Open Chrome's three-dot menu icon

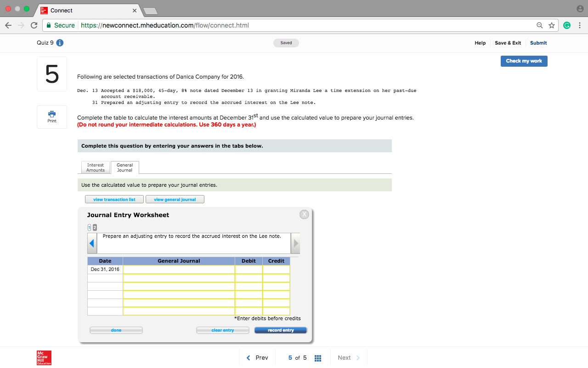coord(580,25)
